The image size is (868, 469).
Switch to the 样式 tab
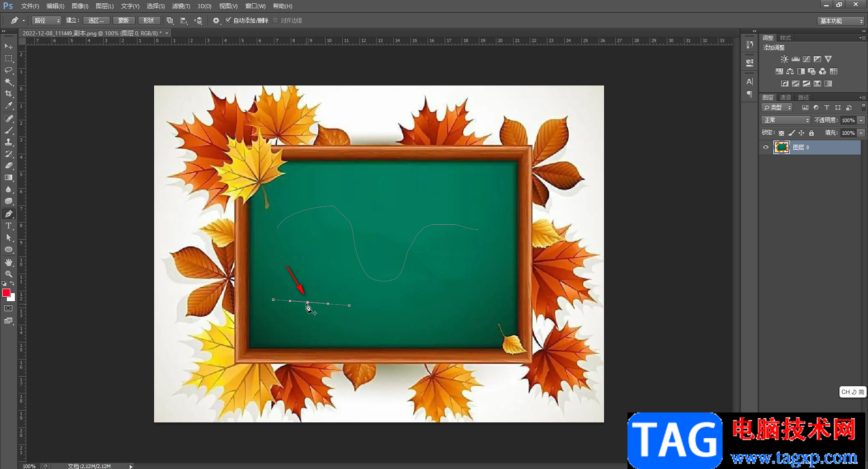(x=785, y=38)
